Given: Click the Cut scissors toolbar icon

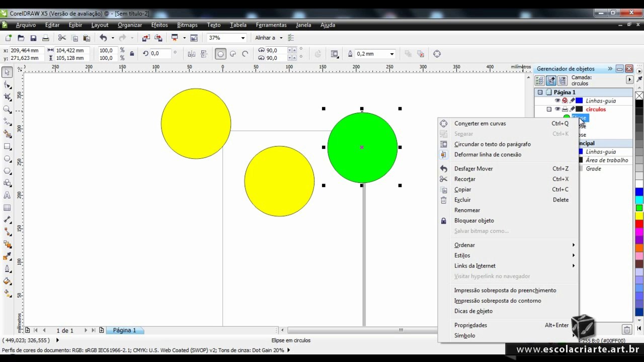Looking at the screenshot, I should 62,38.
